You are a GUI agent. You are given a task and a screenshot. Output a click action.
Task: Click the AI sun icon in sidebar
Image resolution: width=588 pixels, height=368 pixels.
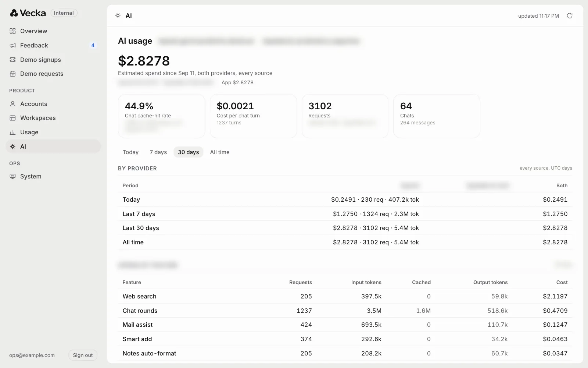(12, 146)
